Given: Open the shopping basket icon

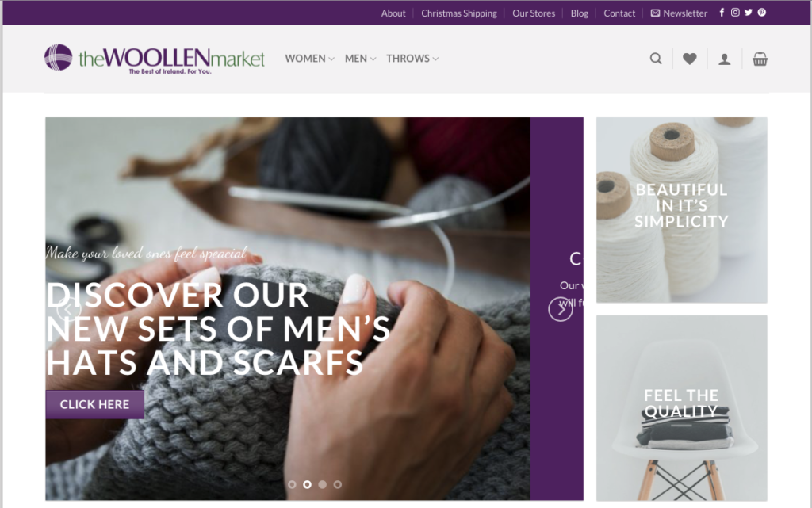Looking at the screenshot, I should coord(760,59).
